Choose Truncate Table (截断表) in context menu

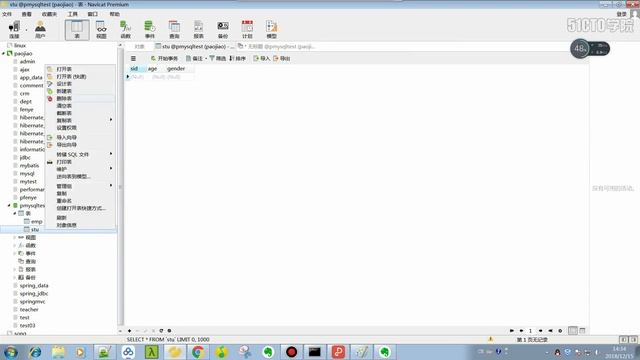[80, 113]
